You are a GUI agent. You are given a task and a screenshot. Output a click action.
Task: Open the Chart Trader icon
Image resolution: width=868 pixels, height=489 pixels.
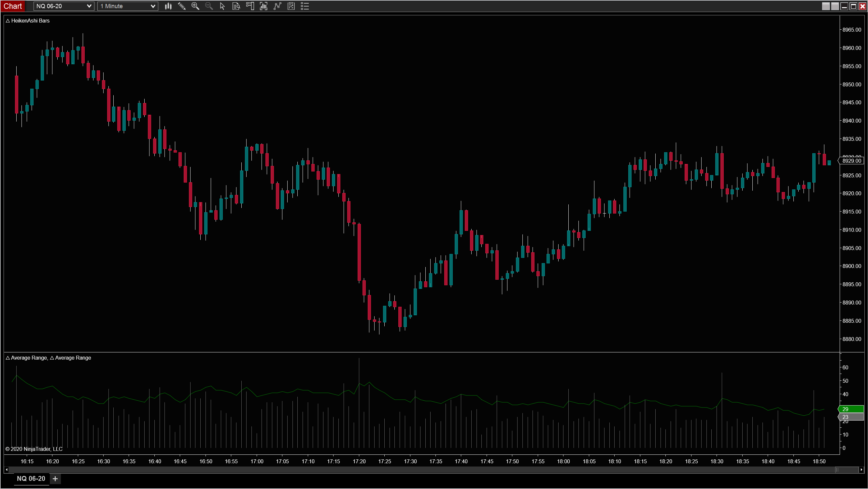(x=250, y=6)
